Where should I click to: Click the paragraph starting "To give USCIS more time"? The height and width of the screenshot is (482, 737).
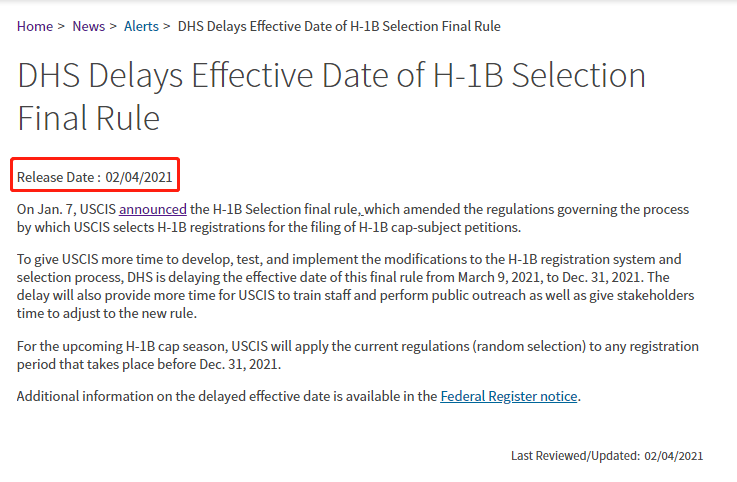[x=356, y=286]
